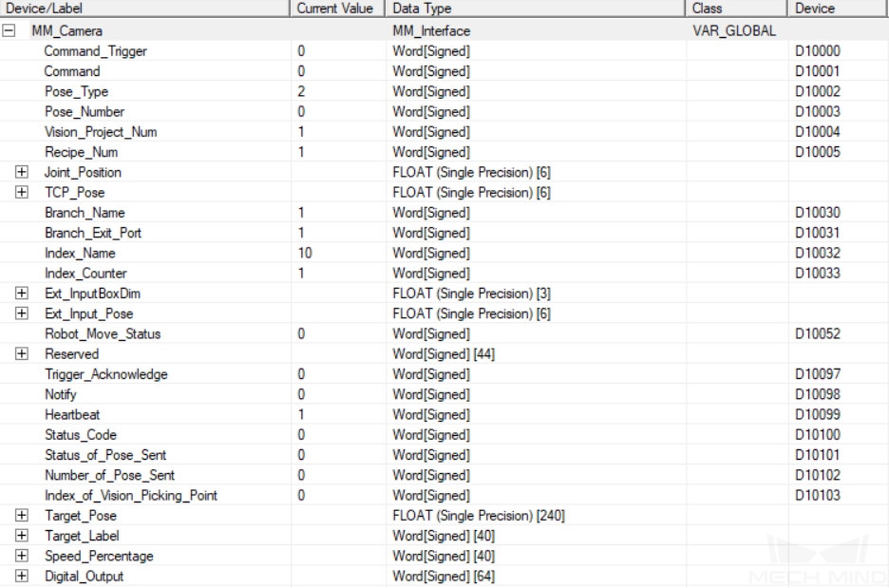Click the Pose_Type current value 2
889x588 pixels.
point(301,91)
